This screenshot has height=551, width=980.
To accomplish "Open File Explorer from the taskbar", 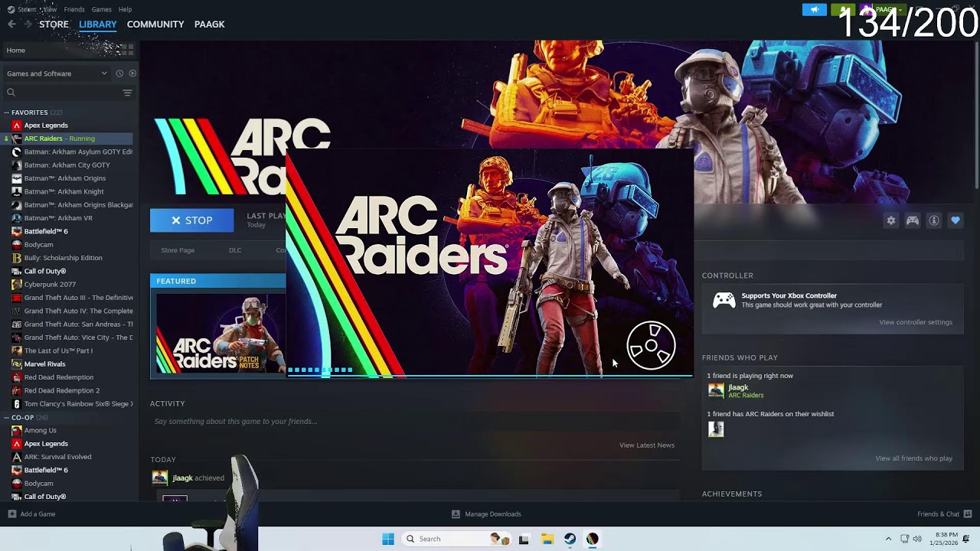I will (x=547, y=539).
